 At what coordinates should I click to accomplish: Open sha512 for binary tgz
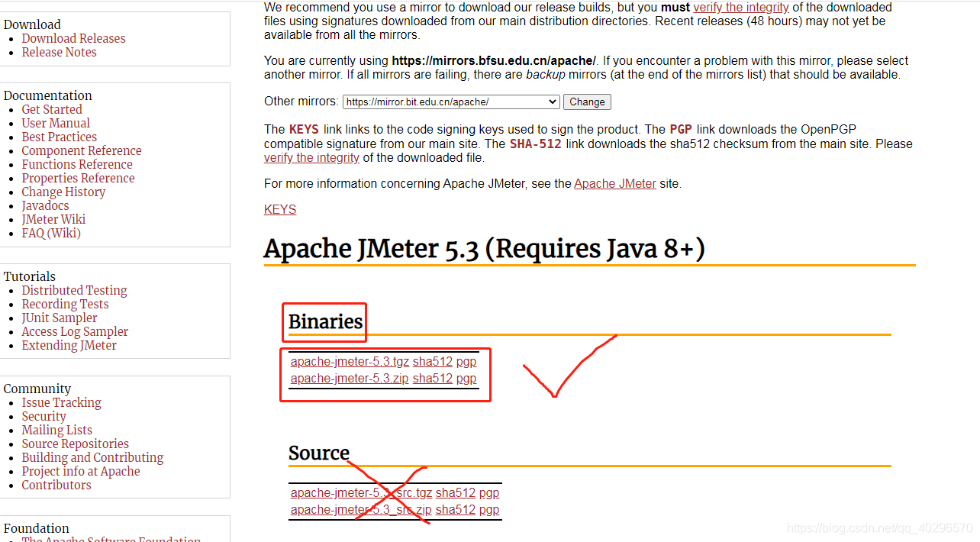[433, 361]
